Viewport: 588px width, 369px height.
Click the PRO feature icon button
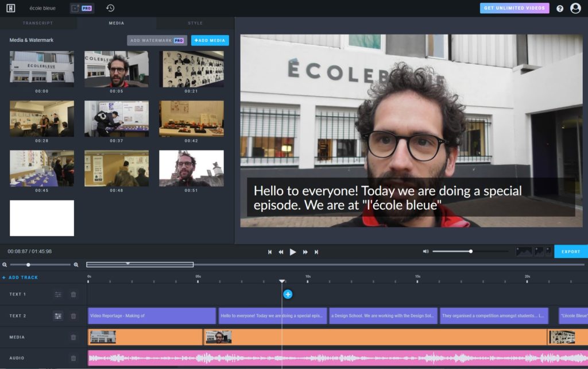(82, 8)
